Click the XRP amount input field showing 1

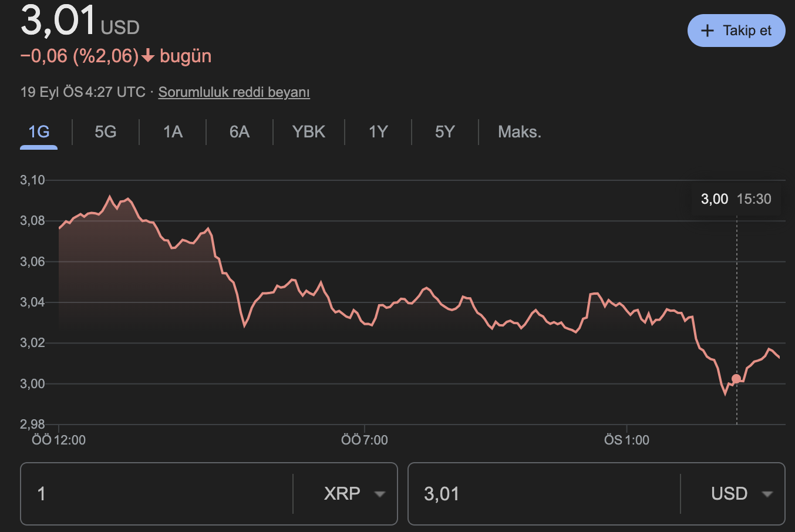click(156, 494)
